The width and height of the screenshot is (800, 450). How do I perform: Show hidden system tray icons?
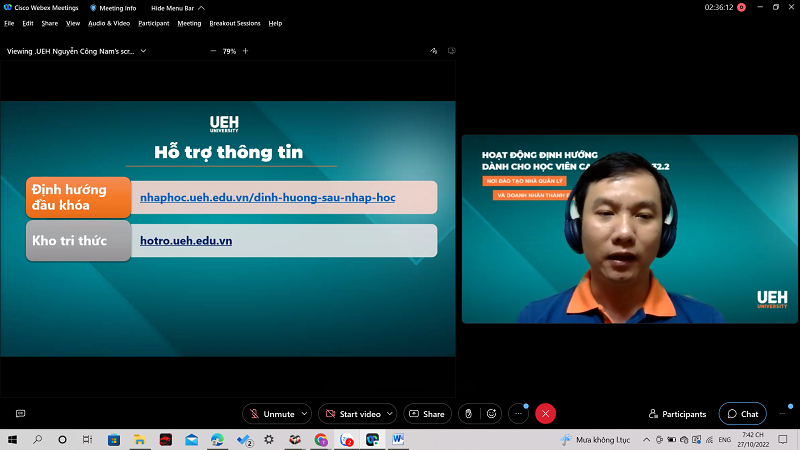click(x=646, y=439)
